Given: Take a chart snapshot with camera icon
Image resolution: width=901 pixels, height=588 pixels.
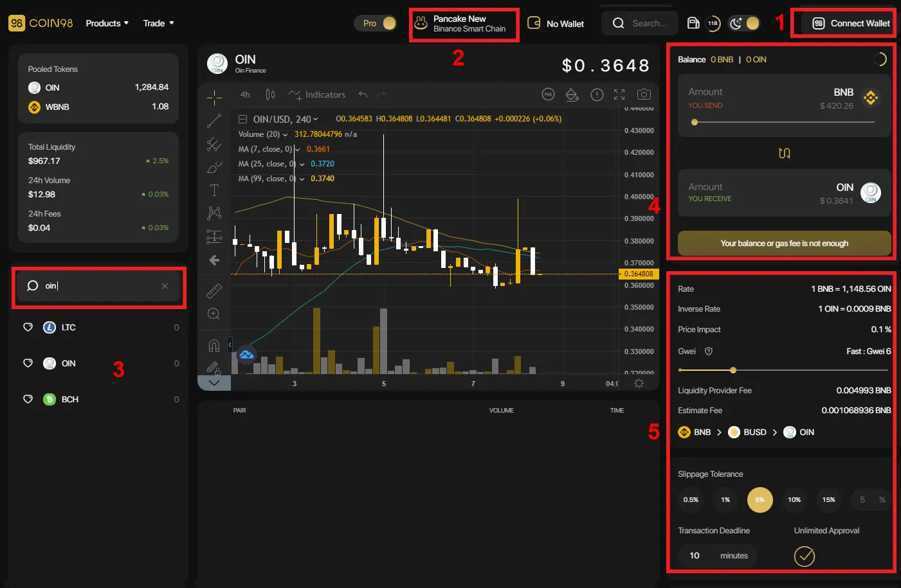Looking at the screenshot, I should (x=644, y=94).
